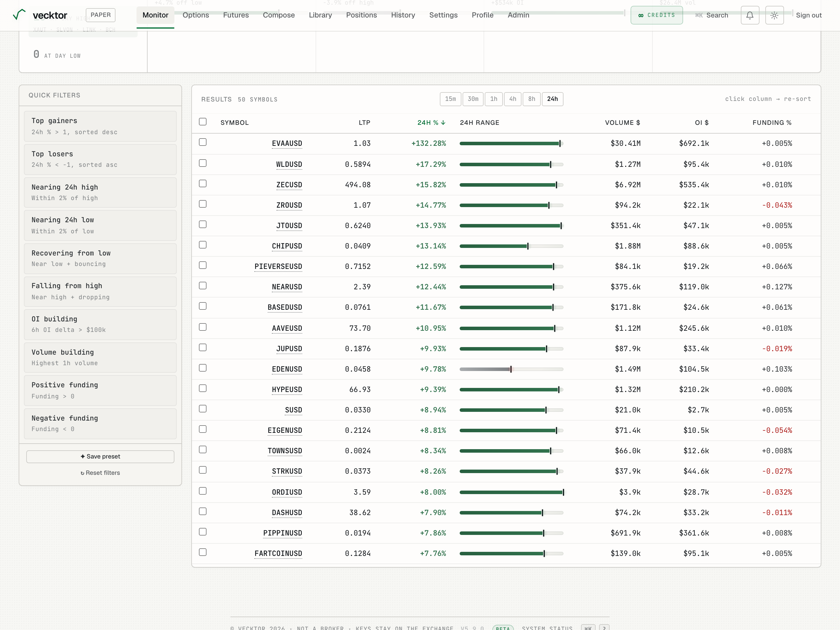Screen dimensions: 840x630
Task: Open the notifications bell icon
Action: tap(750, 15)
